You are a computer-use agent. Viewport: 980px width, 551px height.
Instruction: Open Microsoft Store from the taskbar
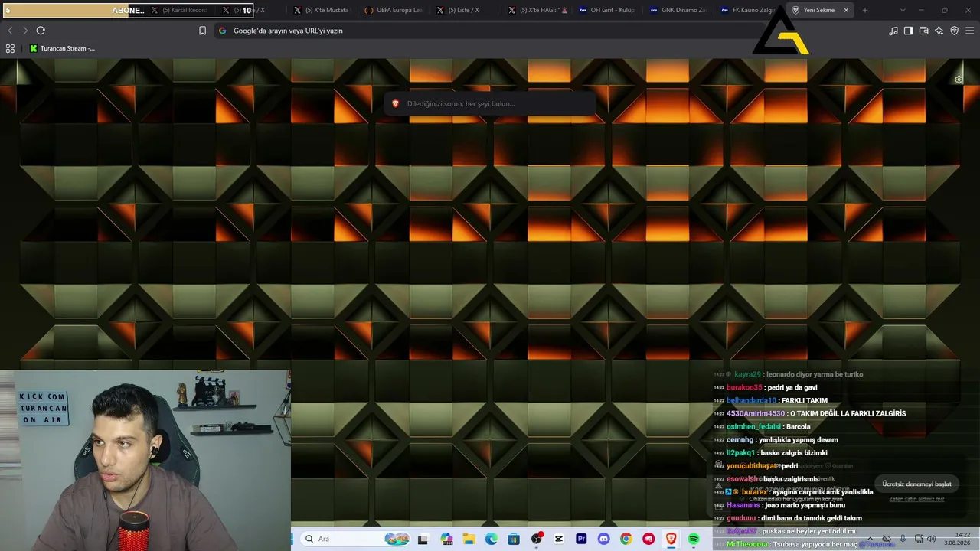pos(514,539)
